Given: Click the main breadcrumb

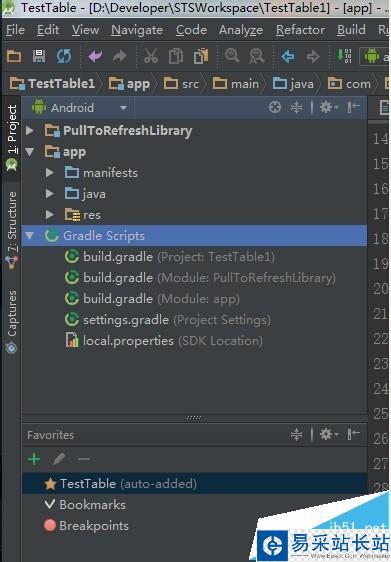Looking at the screenshot, I should [x=236, y=84].
